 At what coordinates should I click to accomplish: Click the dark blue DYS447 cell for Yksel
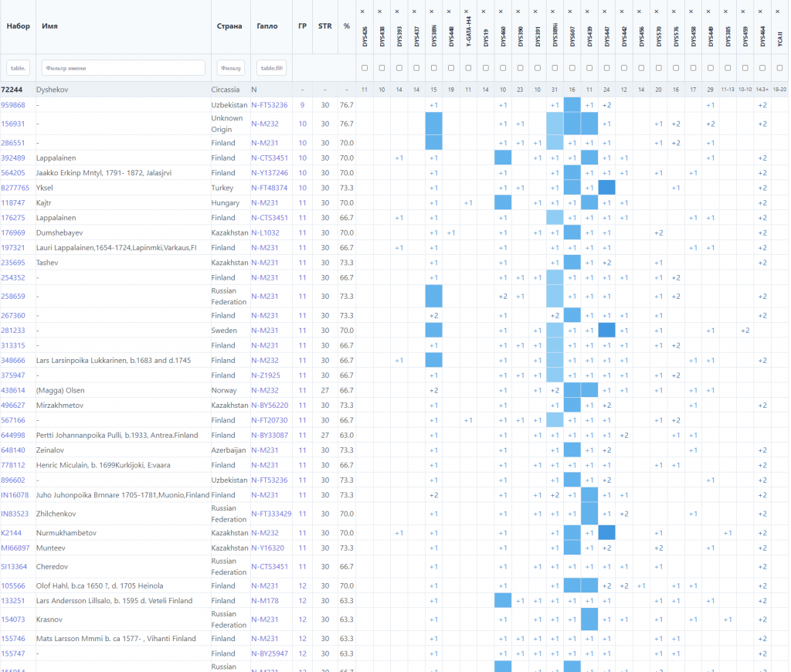pyautogui.click(x=606, y=188)
